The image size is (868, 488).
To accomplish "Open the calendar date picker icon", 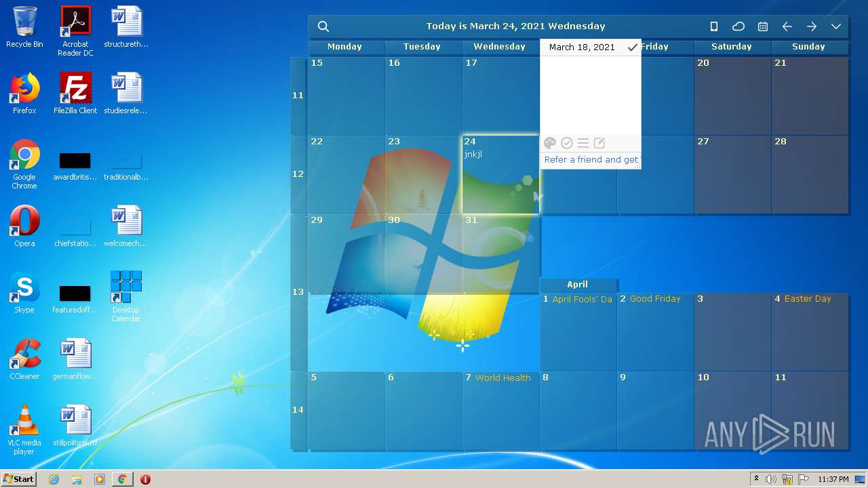I will click(x=763, y=26).
